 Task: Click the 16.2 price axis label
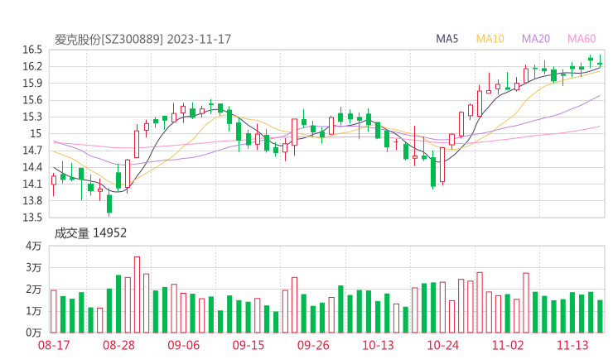pos(32,66)
